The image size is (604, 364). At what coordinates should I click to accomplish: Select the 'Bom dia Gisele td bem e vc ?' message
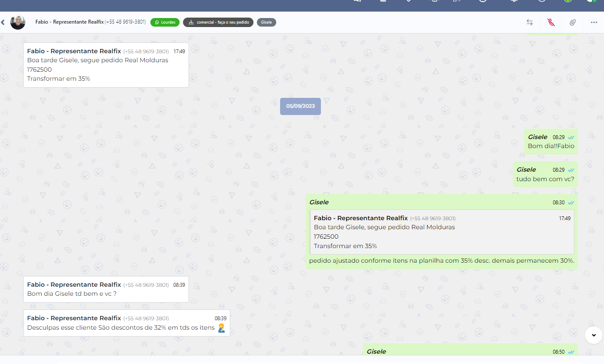click(x=106, y=289)
